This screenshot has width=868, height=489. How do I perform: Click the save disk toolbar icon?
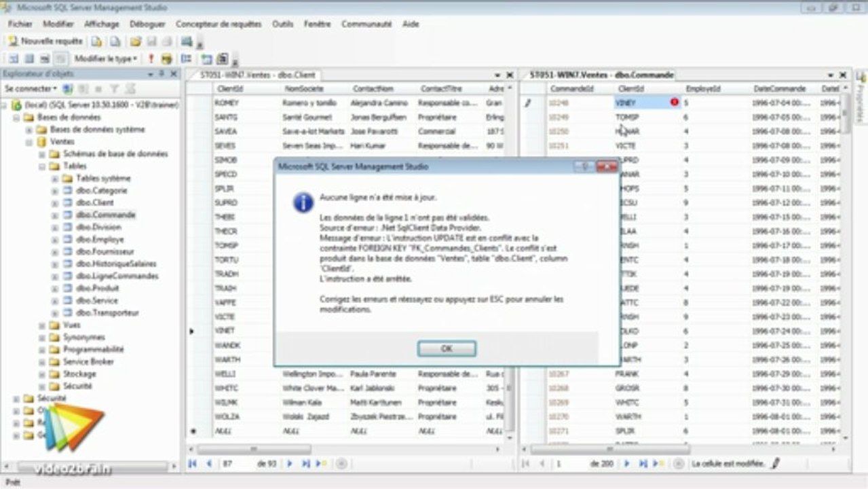coord(151,41)
